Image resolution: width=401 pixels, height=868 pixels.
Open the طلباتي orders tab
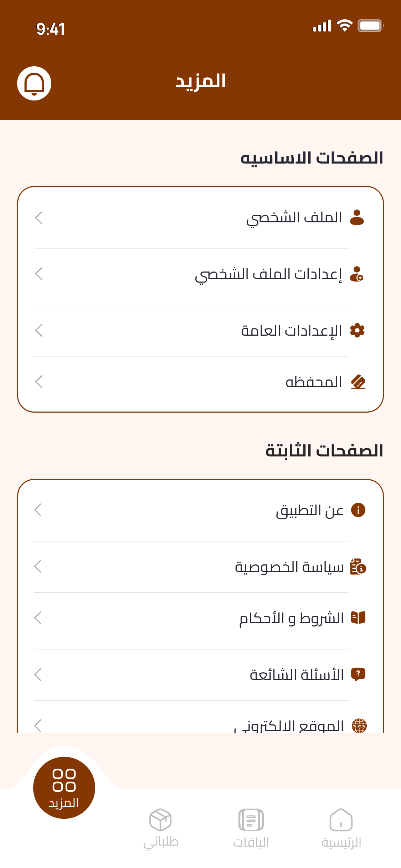pyautogui.click(x=160, y=828)
